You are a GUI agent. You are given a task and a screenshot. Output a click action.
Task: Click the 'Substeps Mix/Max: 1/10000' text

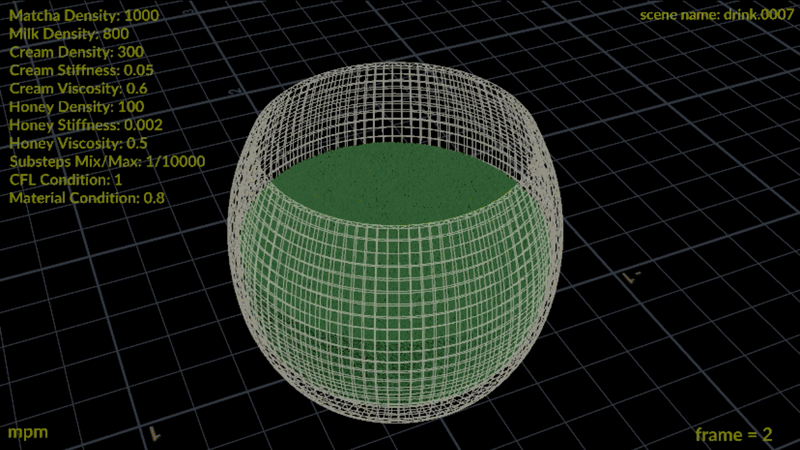tap(107, 162)
